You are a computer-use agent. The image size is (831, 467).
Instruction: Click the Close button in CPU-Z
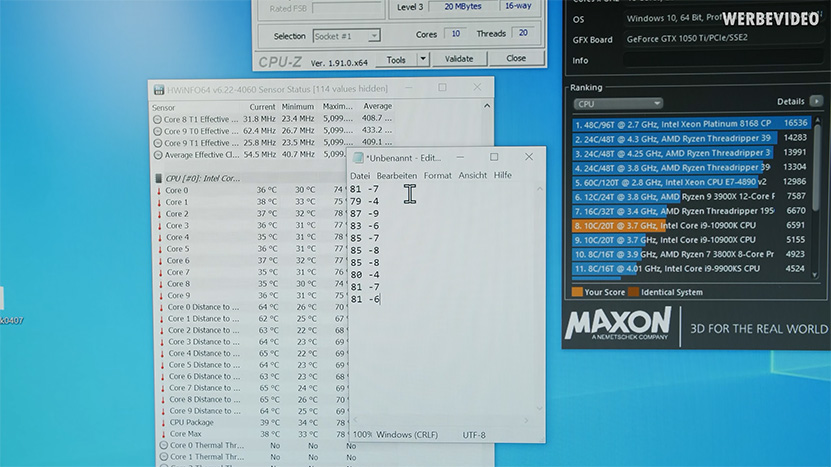pyautogui.click(x=516, y=58)
